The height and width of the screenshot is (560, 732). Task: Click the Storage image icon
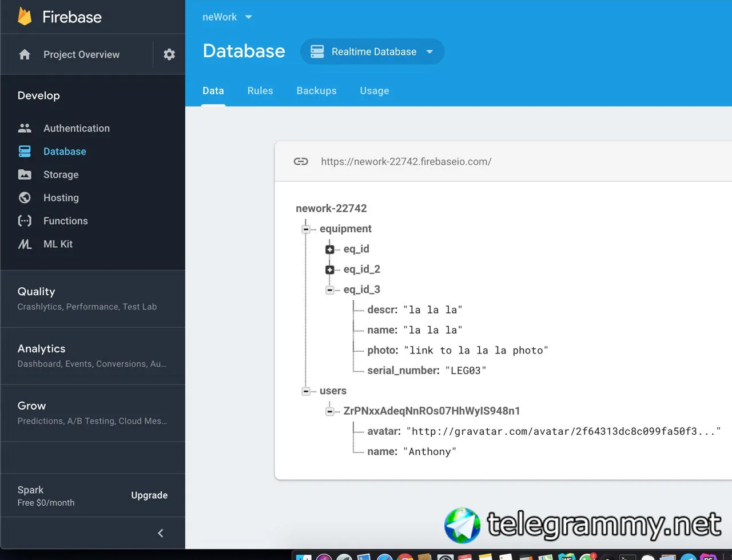tap(25, 174)
